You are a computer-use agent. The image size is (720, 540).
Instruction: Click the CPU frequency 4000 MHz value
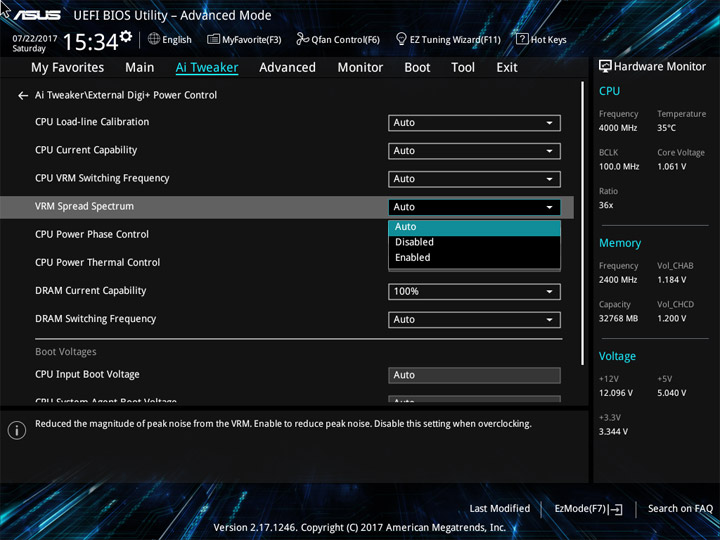[x=618, y=128]
